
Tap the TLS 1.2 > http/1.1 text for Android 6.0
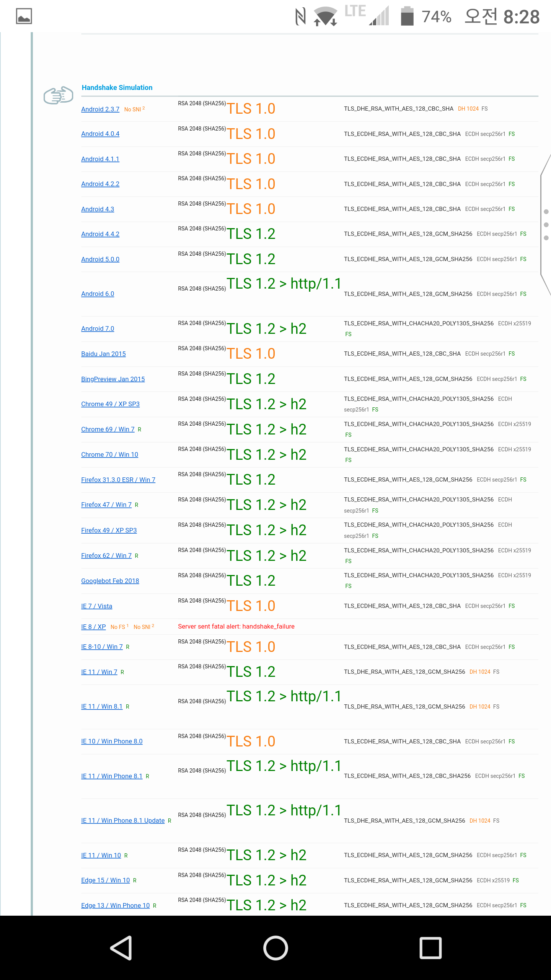284,284
